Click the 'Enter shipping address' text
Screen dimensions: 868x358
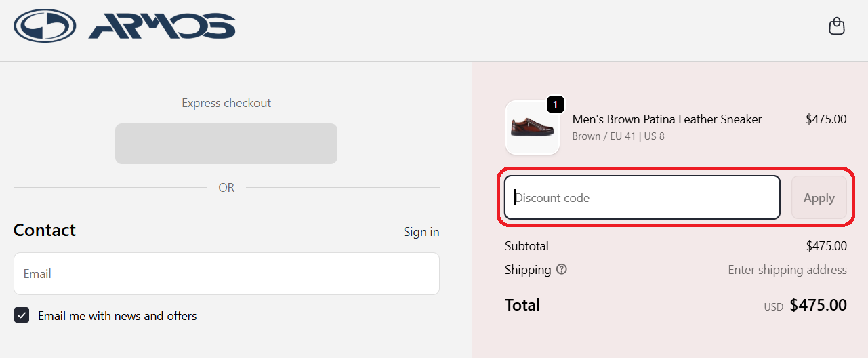(787, 270)
